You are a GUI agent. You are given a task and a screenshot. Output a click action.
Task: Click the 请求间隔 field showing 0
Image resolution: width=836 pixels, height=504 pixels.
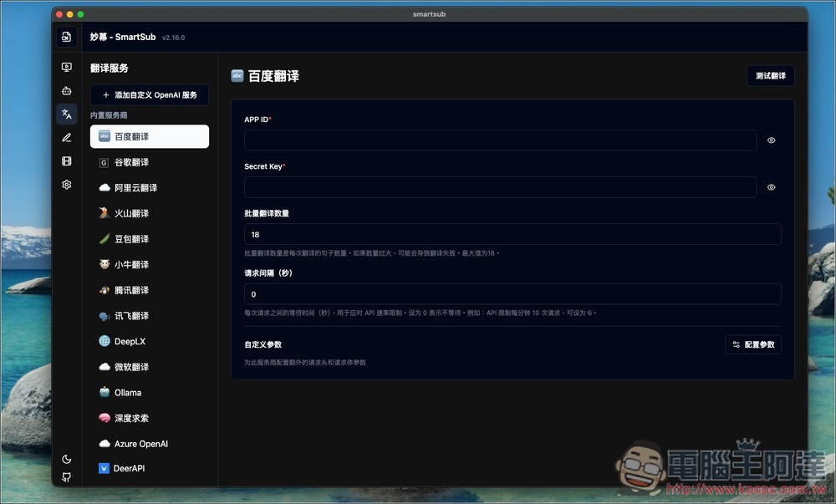(512, 294)
